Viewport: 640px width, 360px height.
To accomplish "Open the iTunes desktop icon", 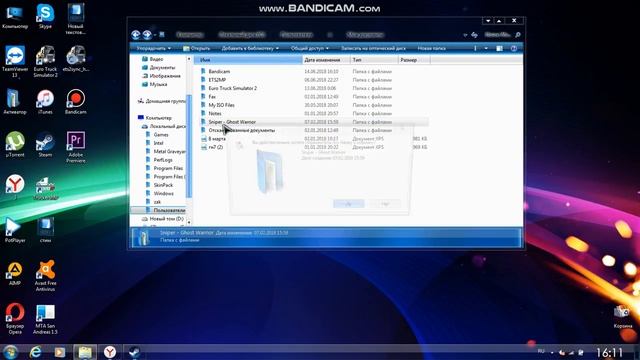I will pos(45,102).
